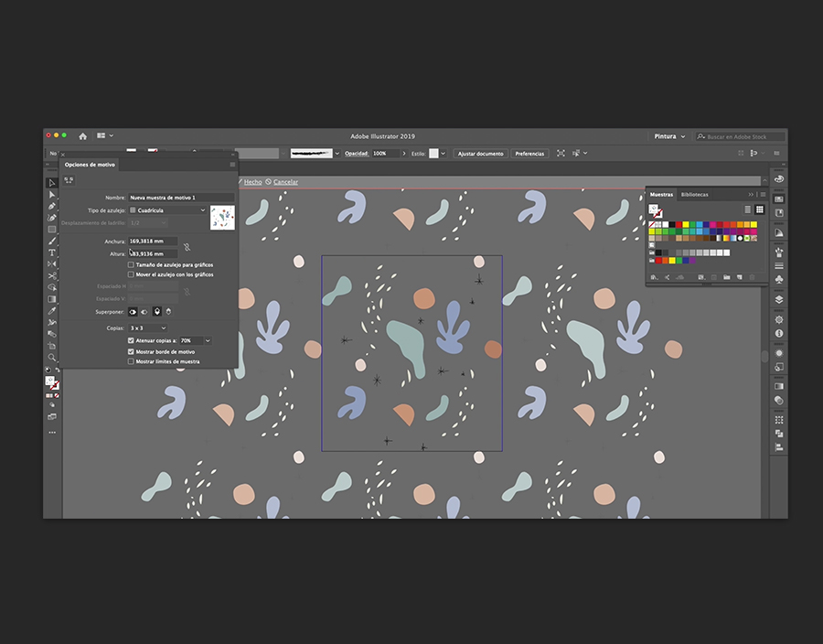Switch to Bibliotecas tab

tap(694, 194)
